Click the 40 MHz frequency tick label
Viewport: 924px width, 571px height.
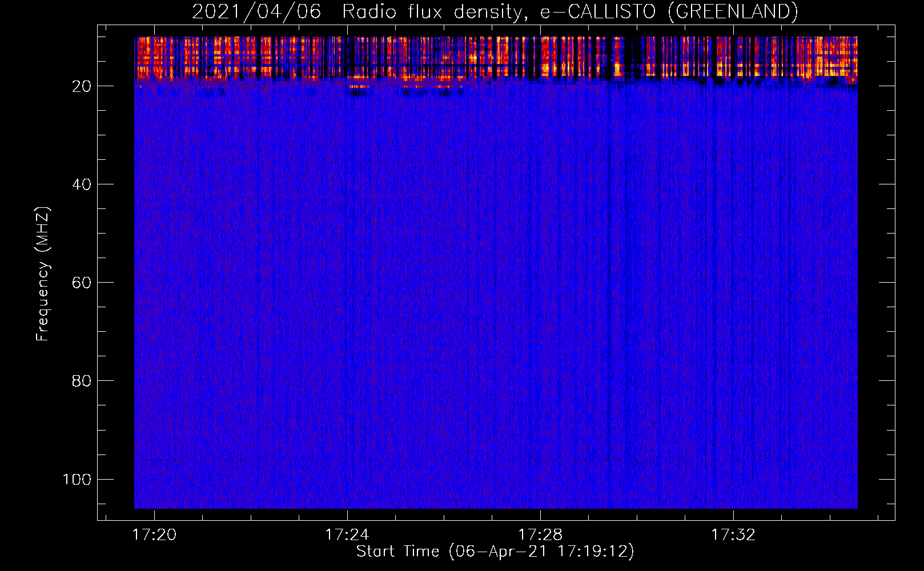pyautogui.click(x=82, y=184)
